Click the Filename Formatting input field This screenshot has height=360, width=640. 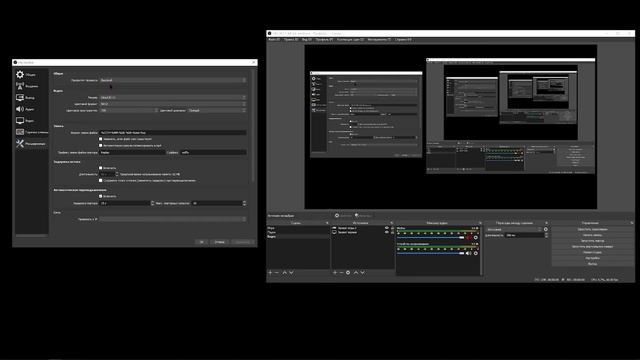coord(173,133)
